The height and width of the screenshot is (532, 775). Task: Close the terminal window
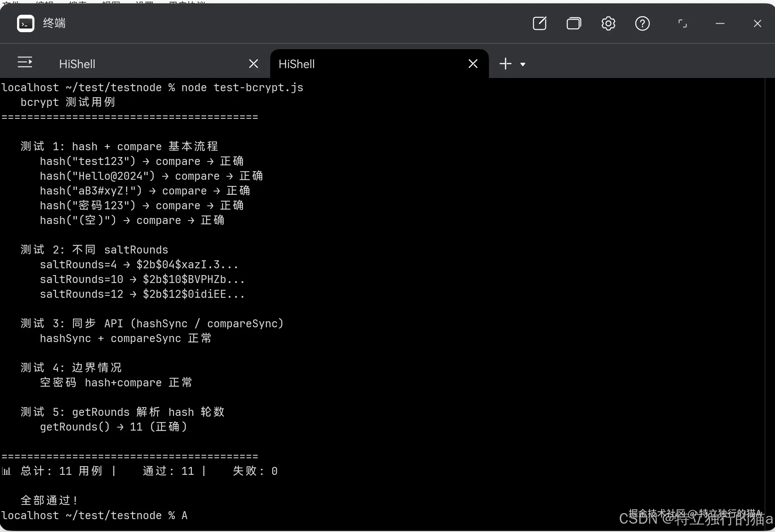tap(757, 23)
